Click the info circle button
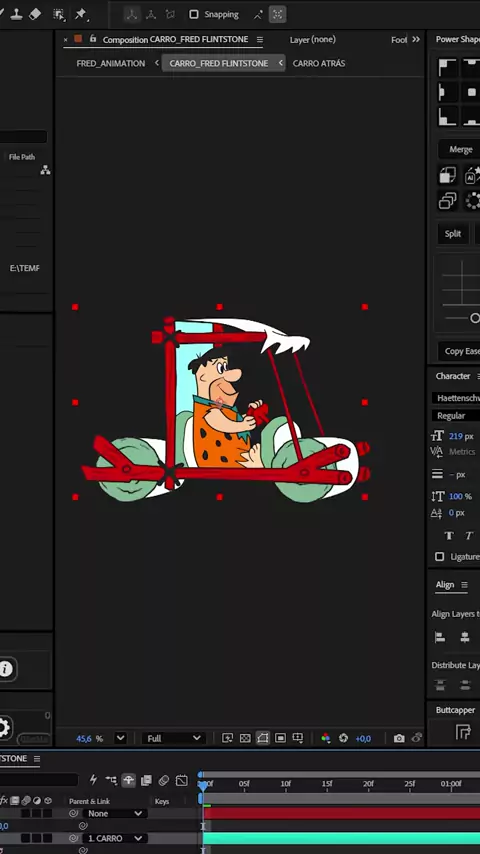This screenshot has height=854, width=480. 6,669
